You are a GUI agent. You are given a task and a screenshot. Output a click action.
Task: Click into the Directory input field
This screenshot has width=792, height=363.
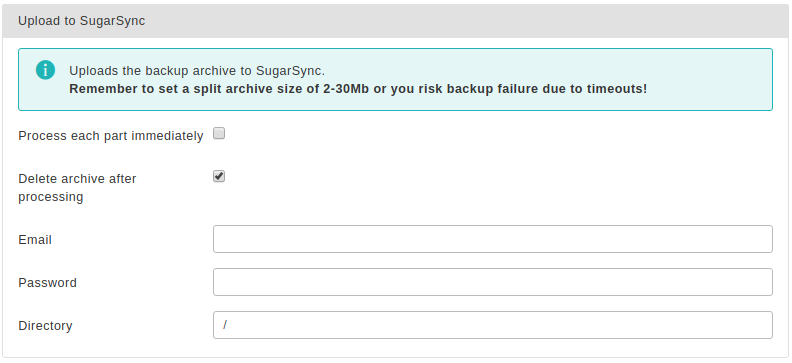[x=492, y=325]
